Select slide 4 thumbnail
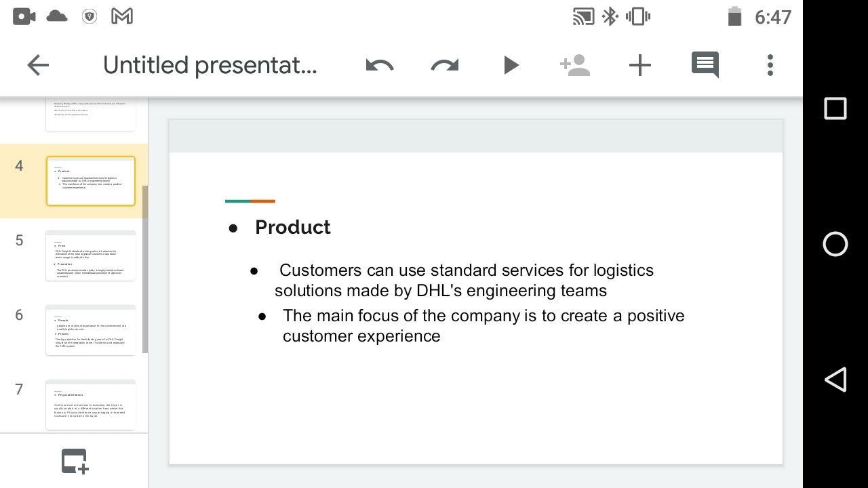Viewport: 868px width, 488px height. click(x=91, y=181)
